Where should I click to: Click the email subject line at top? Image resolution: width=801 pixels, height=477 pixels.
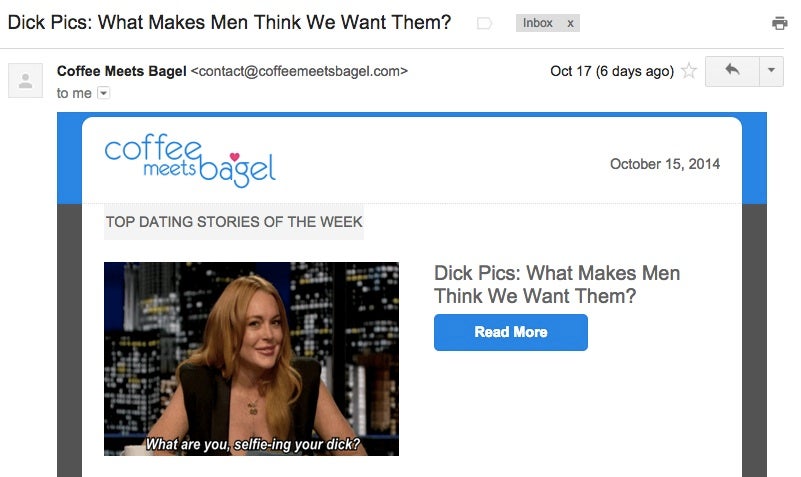(x=229, y=22)
